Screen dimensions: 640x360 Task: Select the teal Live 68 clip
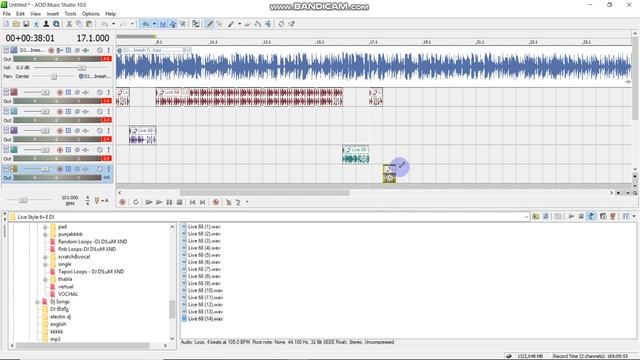tap(356, 155)
